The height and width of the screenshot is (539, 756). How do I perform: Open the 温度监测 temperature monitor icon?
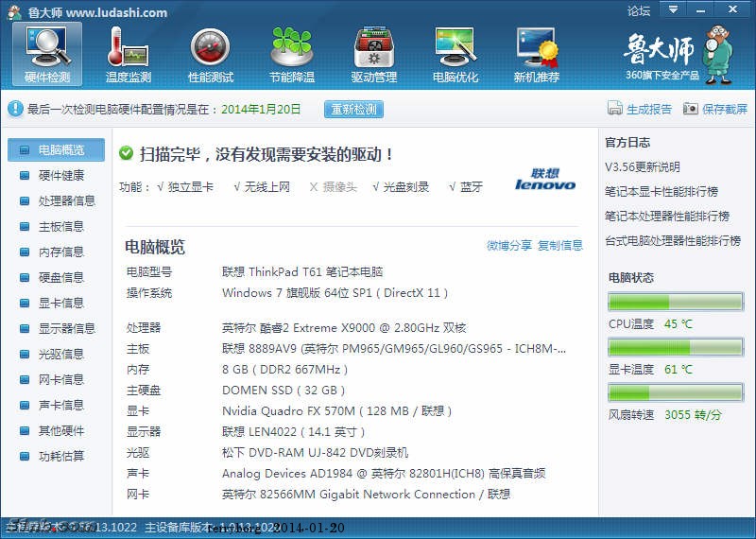[129, 47]
